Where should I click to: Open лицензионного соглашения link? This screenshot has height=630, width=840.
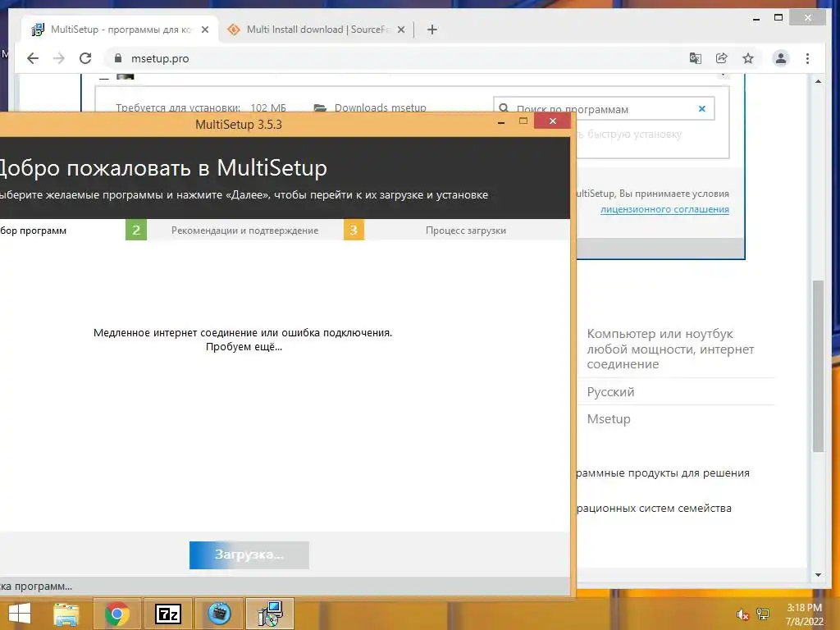(x=664, y=209)
